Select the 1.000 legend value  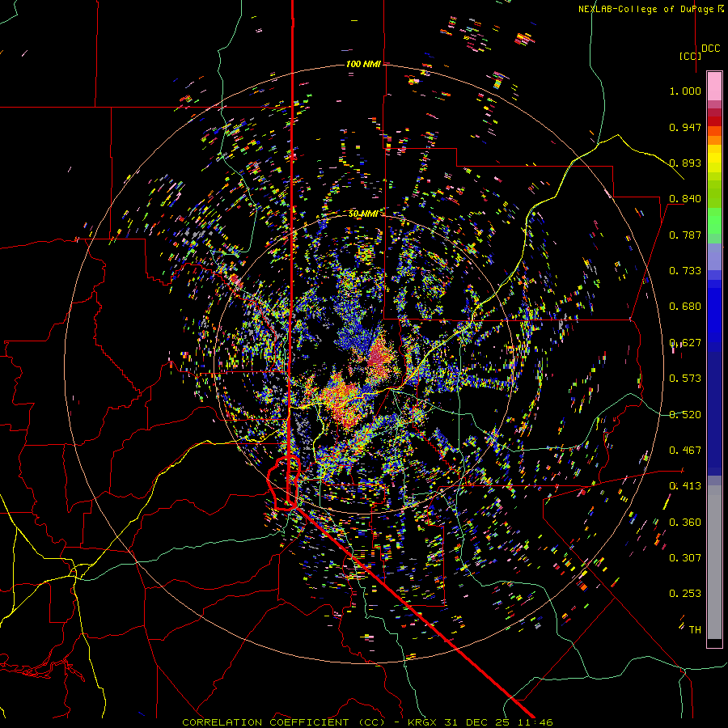[685, 91]
